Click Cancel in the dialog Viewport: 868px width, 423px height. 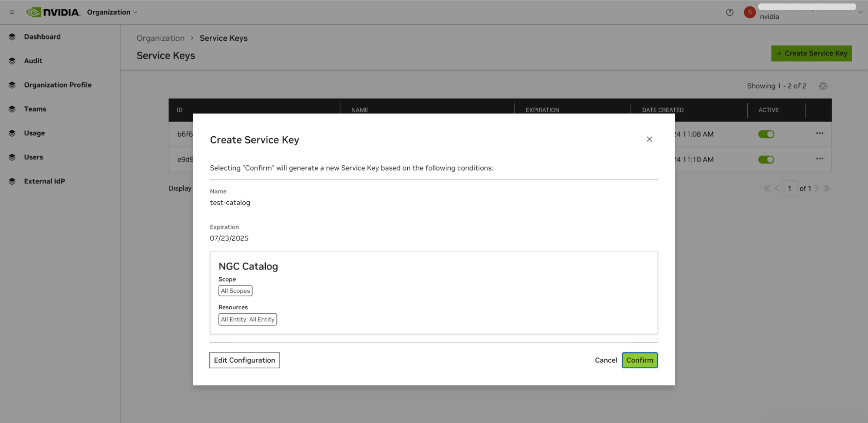pyautogui.click(x=606, y=360)
